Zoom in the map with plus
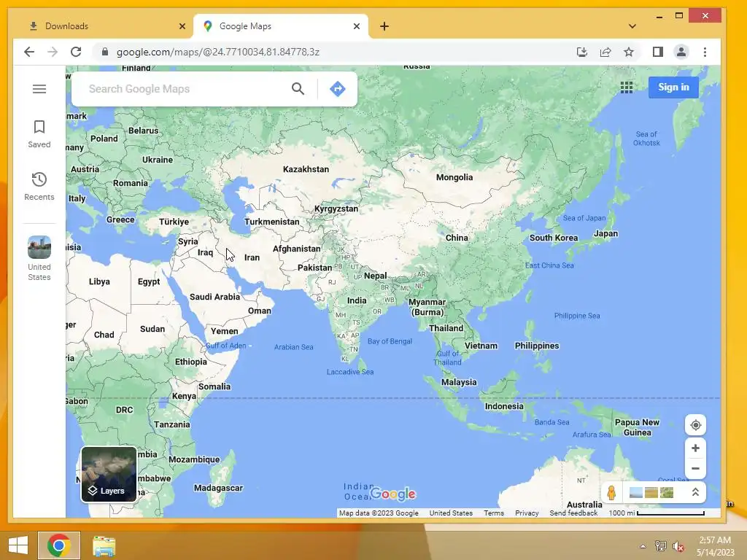Viewport: 747px width, 560px height. [695, 448]
